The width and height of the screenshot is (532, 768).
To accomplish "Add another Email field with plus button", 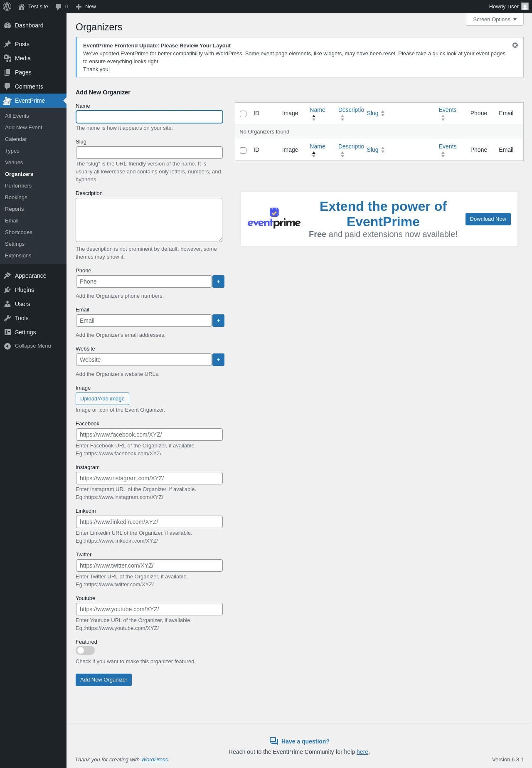I will pyautogui.click(x=218, y=321).
